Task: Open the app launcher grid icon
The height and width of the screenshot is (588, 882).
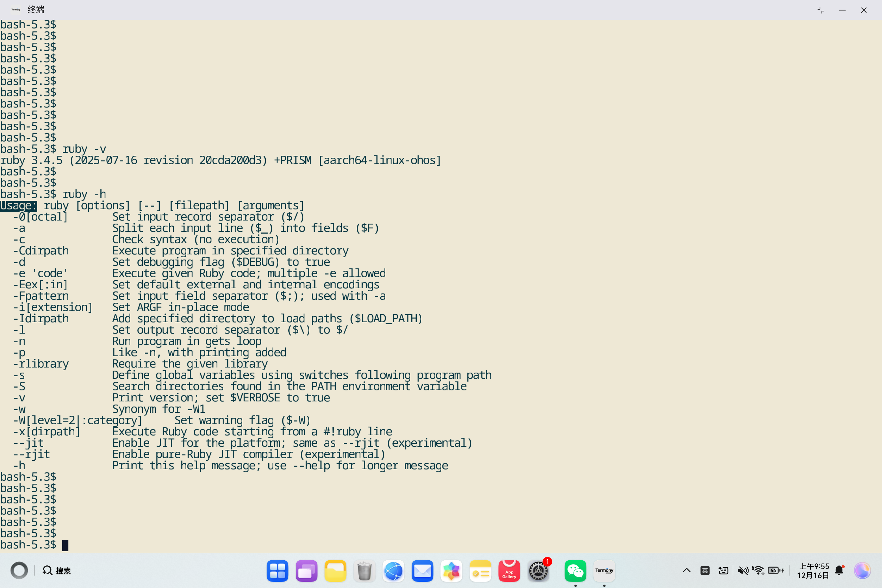Action: (277, 571)
